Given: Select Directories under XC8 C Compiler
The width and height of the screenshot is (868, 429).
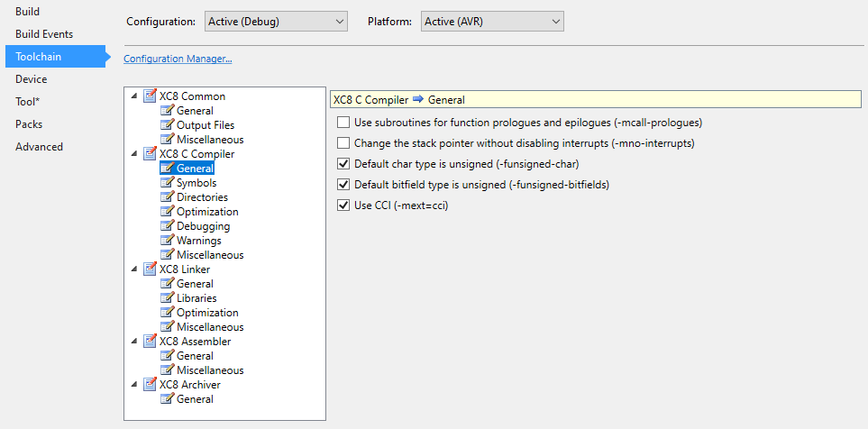Looking at the screenshot, I should coord(202,197).
